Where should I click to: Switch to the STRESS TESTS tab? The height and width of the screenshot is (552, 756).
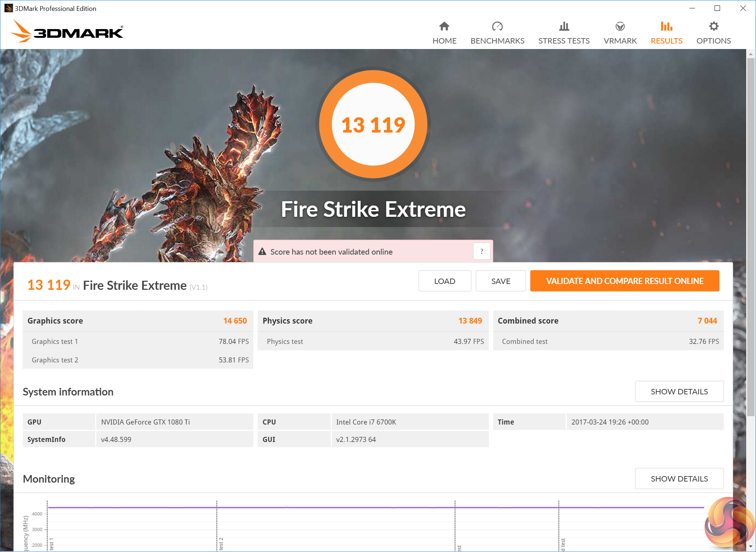pyautogui.click(x=564, y=41)
